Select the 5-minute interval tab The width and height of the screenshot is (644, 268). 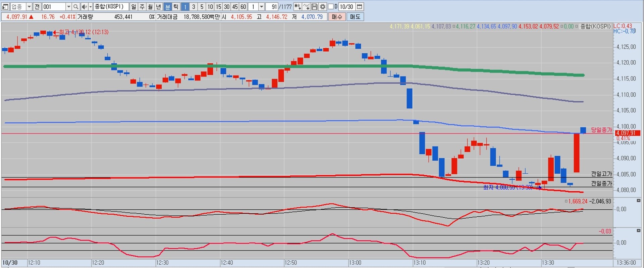coord(202,7)
